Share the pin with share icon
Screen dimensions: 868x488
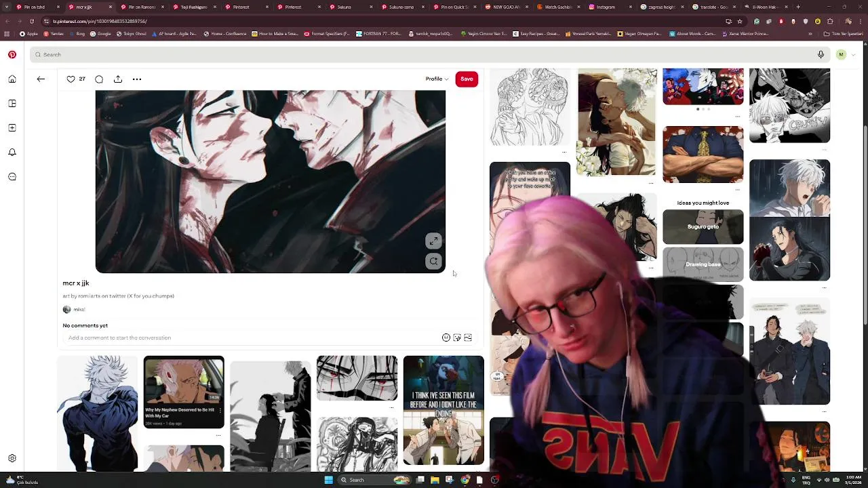118,79
